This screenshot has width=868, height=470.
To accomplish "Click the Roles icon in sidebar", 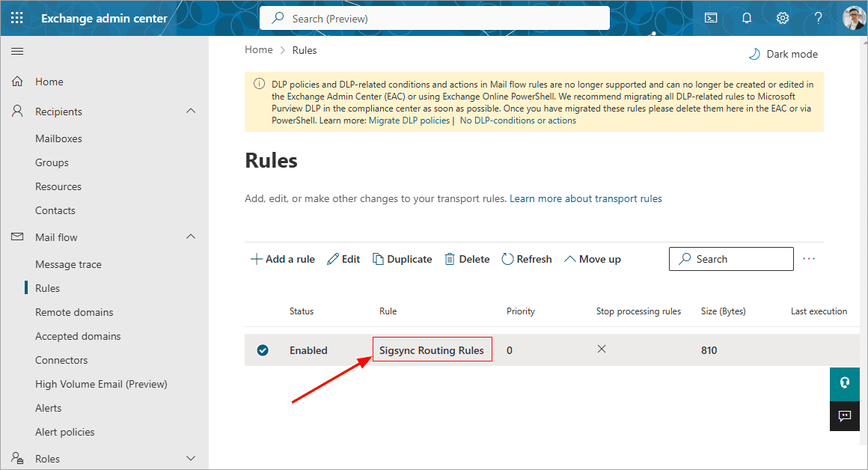I will [17, 458].
